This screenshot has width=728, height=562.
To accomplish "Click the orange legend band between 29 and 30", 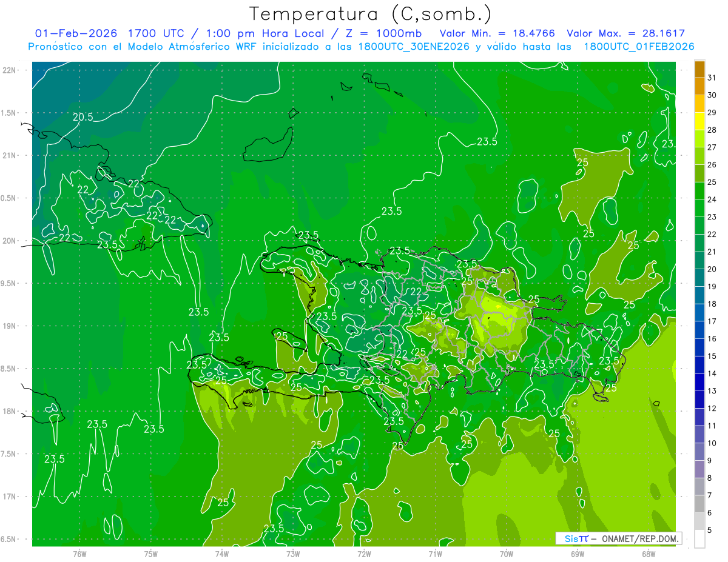I will pyautogui.click(x=699, y=104).
